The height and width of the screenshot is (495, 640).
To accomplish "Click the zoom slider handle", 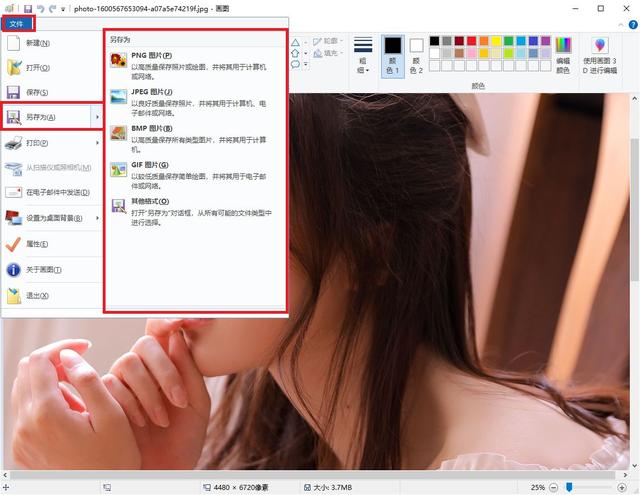I will (569, 487).
